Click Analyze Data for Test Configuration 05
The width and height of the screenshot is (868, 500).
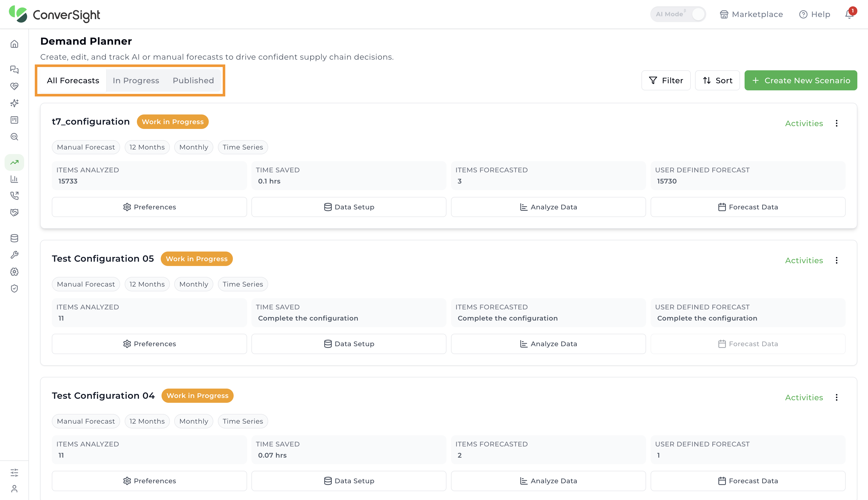(548, 344)
